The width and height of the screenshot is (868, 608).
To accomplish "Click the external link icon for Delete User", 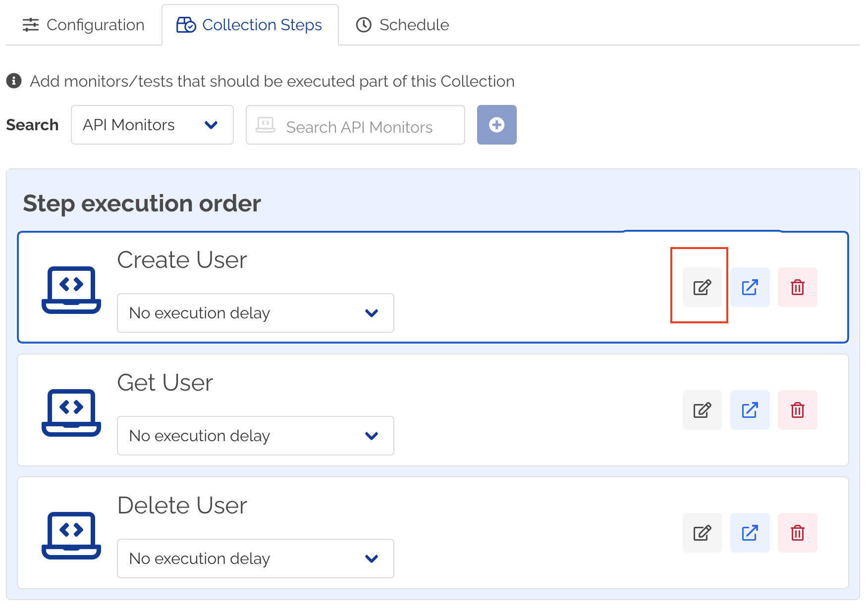I will (x=750, y=533).
